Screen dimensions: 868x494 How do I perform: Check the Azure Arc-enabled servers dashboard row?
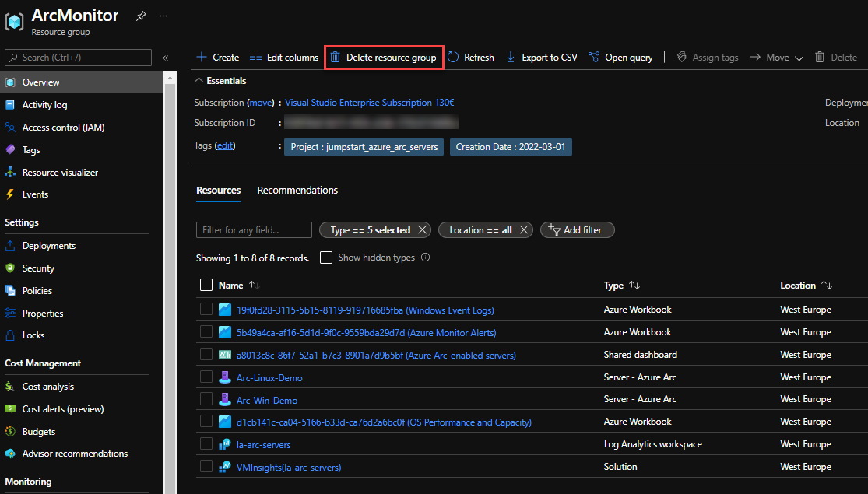[x=206, y=354]
